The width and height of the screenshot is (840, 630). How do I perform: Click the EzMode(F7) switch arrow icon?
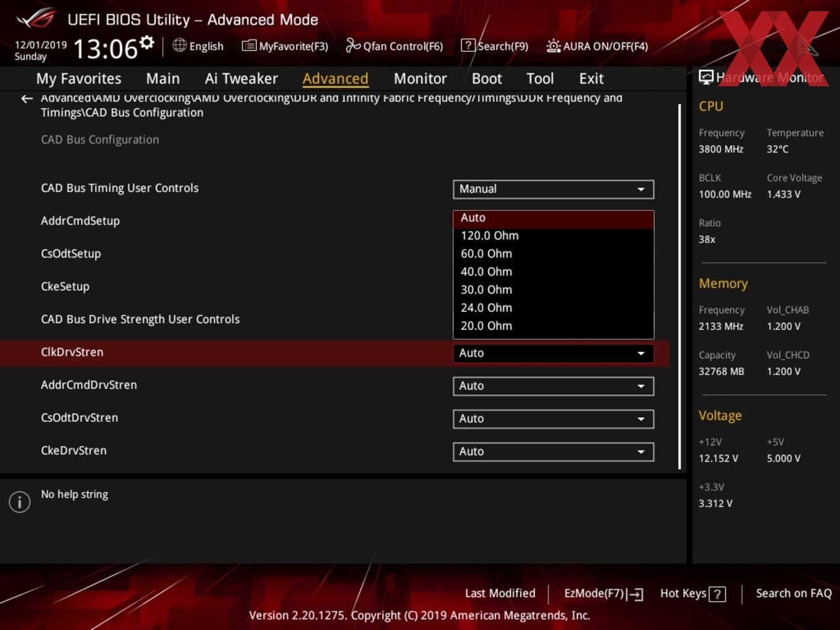click(635, 594)
